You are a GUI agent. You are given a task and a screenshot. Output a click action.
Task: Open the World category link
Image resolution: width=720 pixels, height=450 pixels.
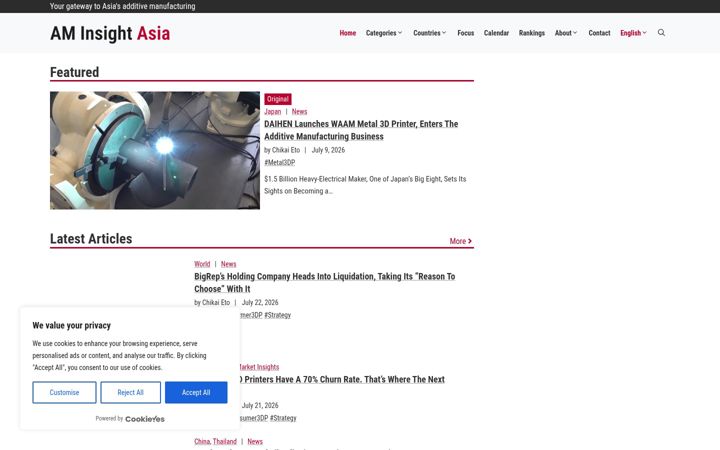point(202,264)
